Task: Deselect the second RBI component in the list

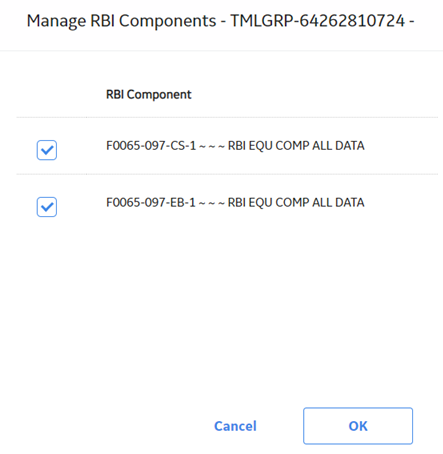Action: (x=47, y=207)
